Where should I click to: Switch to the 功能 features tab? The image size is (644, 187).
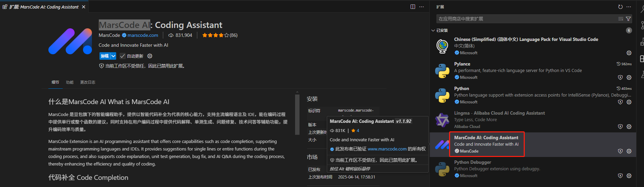(70, 82)
